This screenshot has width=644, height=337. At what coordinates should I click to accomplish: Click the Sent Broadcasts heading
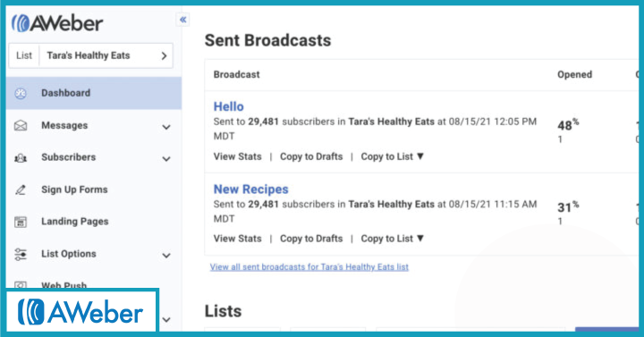tap(267, 40)
